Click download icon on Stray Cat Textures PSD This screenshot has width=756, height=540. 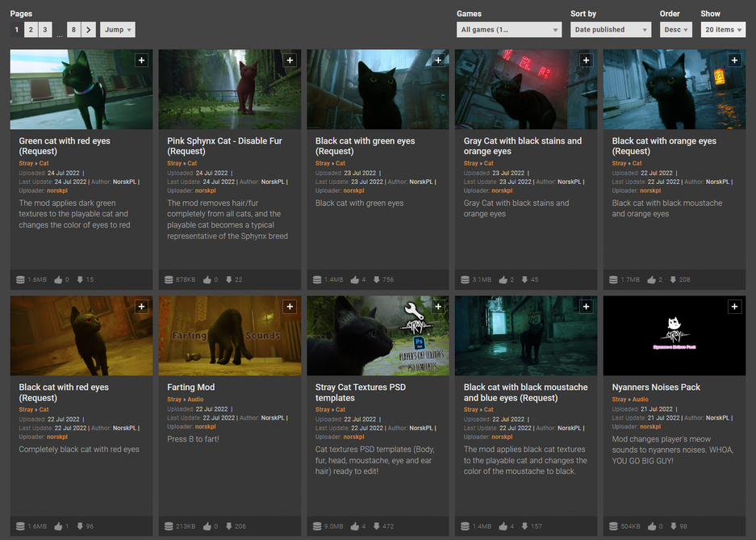378,526
